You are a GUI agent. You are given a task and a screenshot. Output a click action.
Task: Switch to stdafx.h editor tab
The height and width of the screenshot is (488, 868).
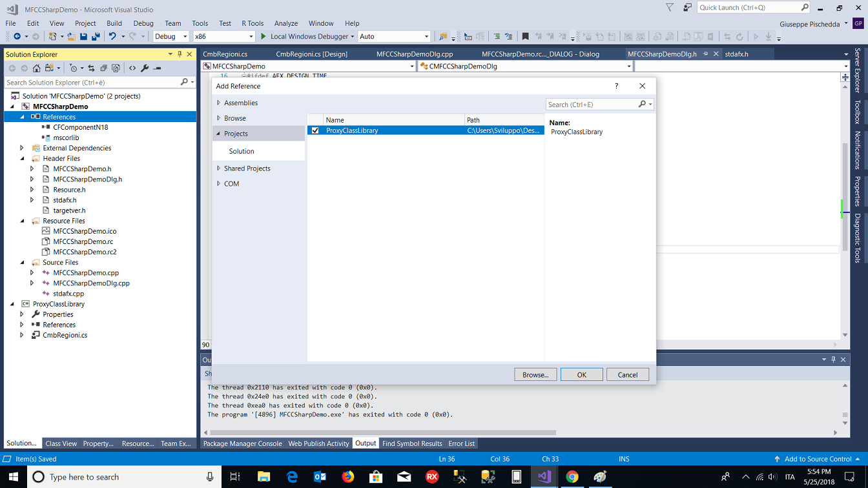click(736, 54)
